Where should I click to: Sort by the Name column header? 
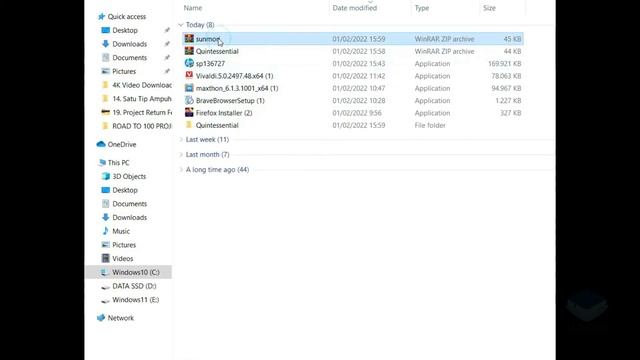tap(193, 8)
